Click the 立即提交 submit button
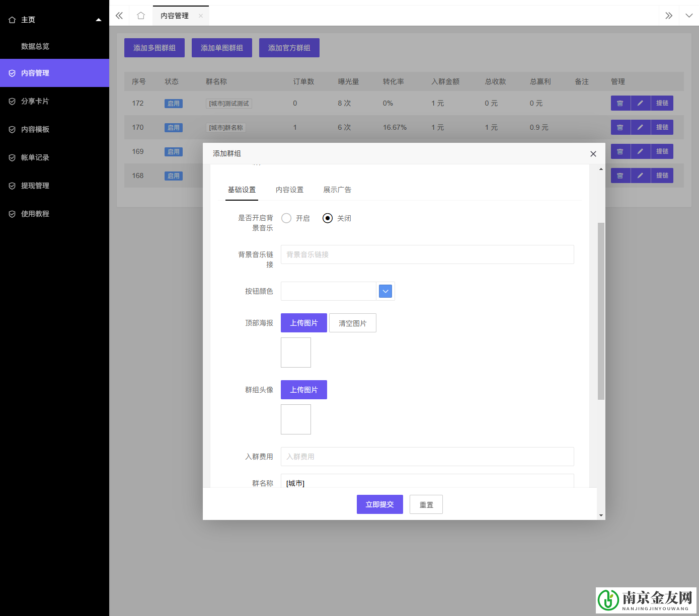 379,504
